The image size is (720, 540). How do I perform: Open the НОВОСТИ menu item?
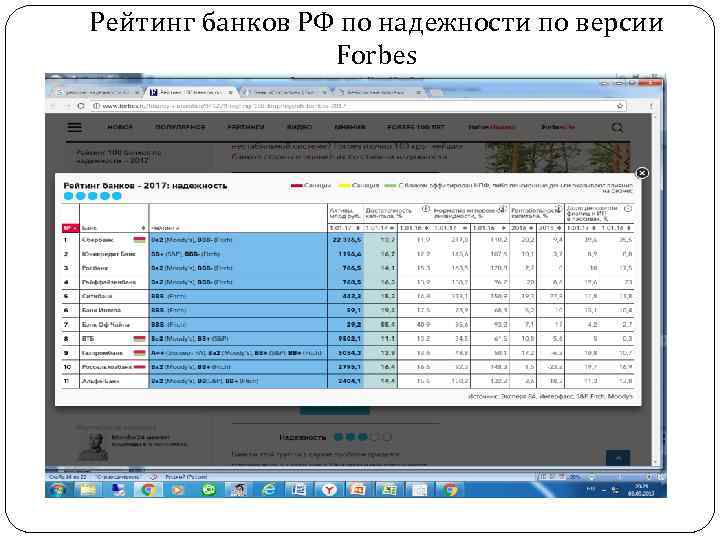[x=120, y=127]
